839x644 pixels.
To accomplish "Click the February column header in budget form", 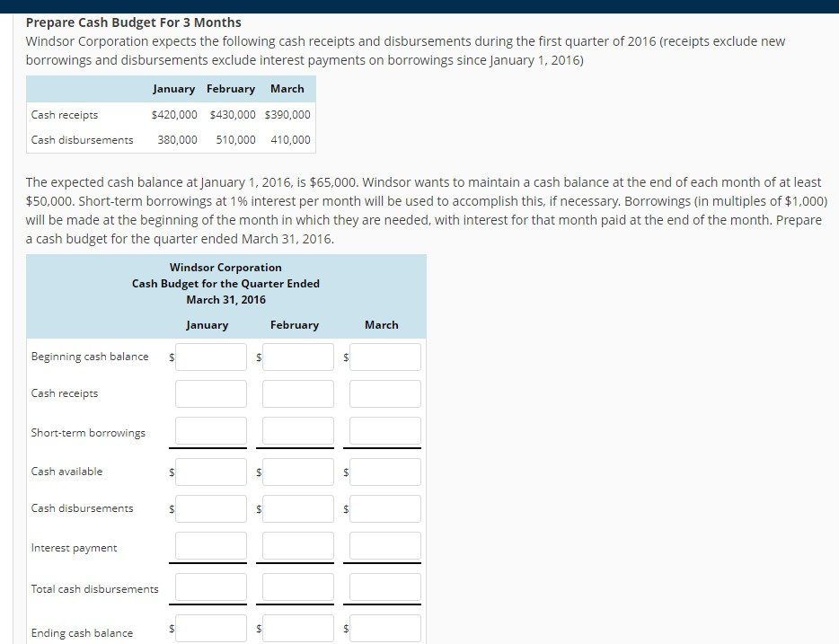I will [295, 325].
